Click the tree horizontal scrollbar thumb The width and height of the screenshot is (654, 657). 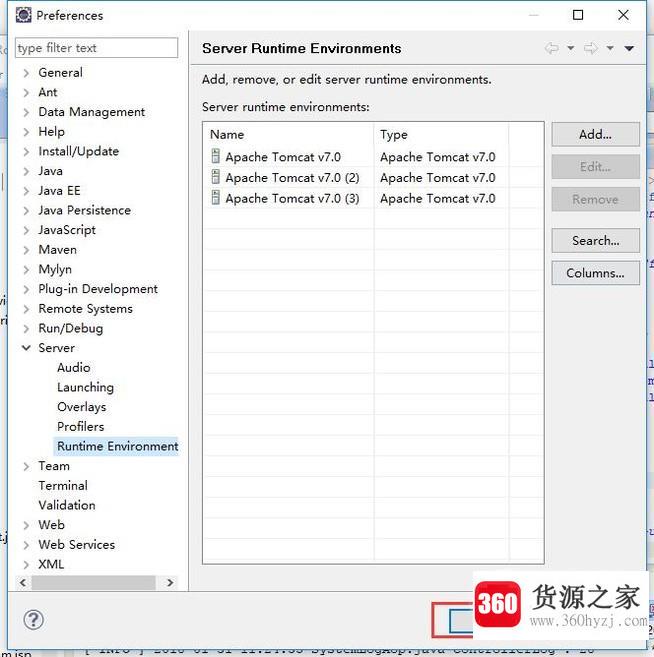pyautogui.click(x=93, y=582)
